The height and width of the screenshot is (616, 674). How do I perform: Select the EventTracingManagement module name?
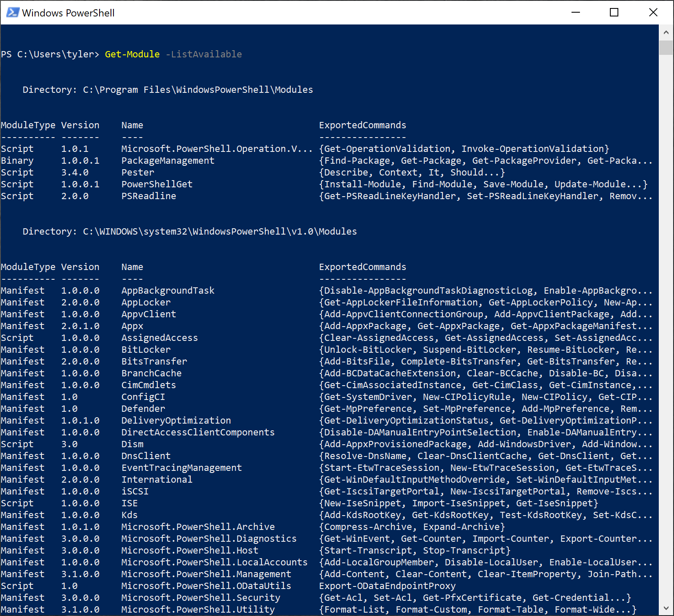[x=182, y=467]
